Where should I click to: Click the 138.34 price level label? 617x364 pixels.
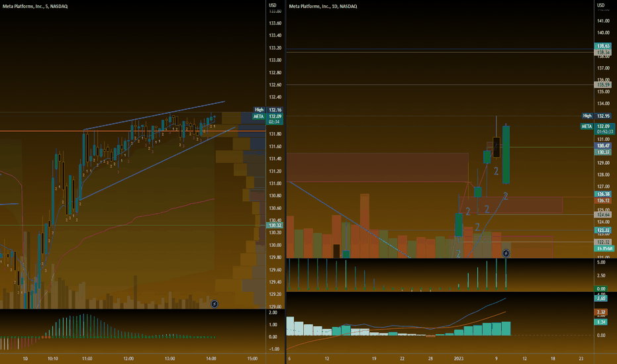pyautogui.click(x=603, y=52)
